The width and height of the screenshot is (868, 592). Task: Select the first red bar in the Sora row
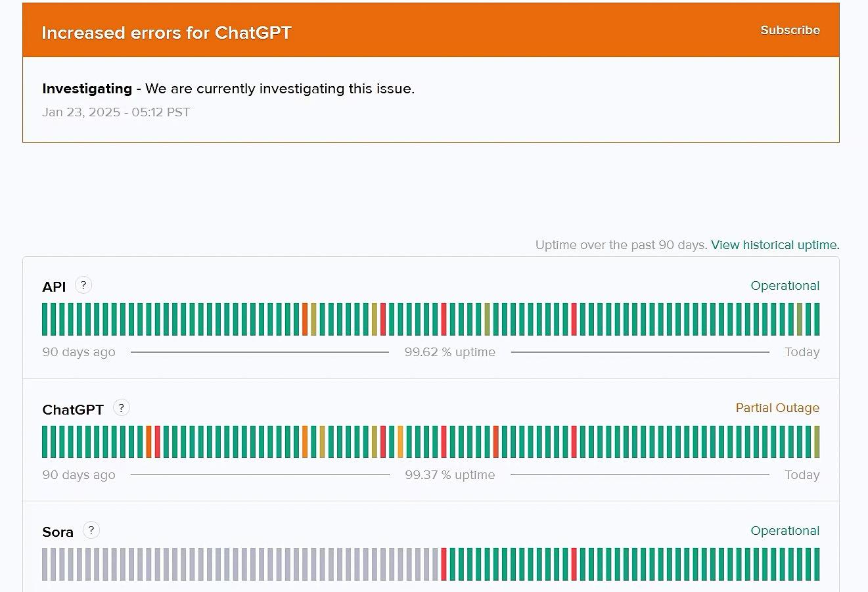[x=444, y=564]
